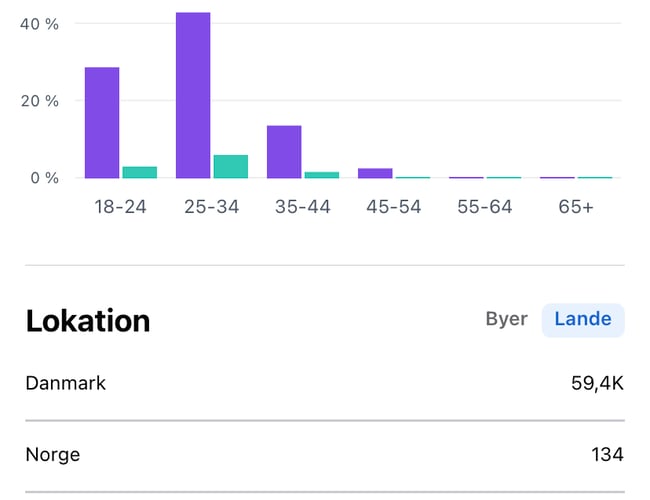Click the 55-64 age group label
The image size is (650, 500).
tap(485, 207)
